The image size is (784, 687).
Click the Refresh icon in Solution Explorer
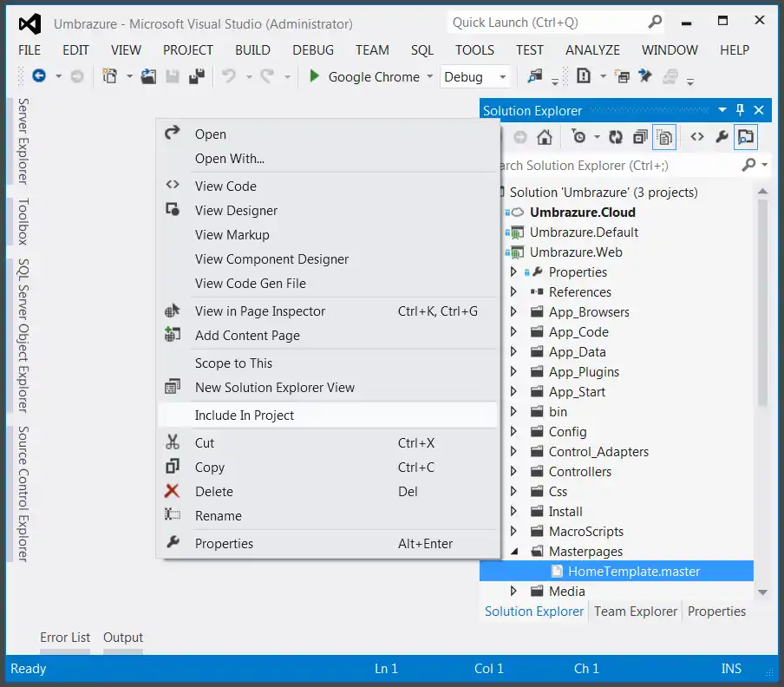point(616,136)
